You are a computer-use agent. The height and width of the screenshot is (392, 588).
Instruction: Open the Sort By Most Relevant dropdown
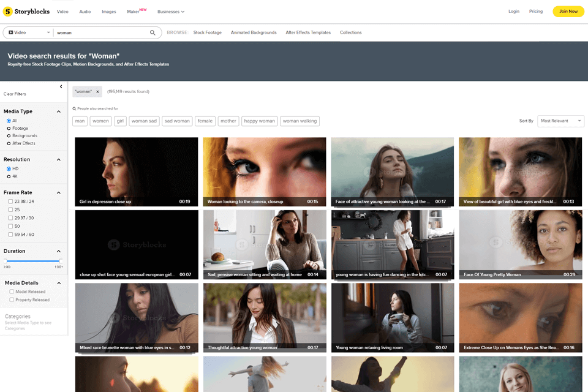point(560,121)
